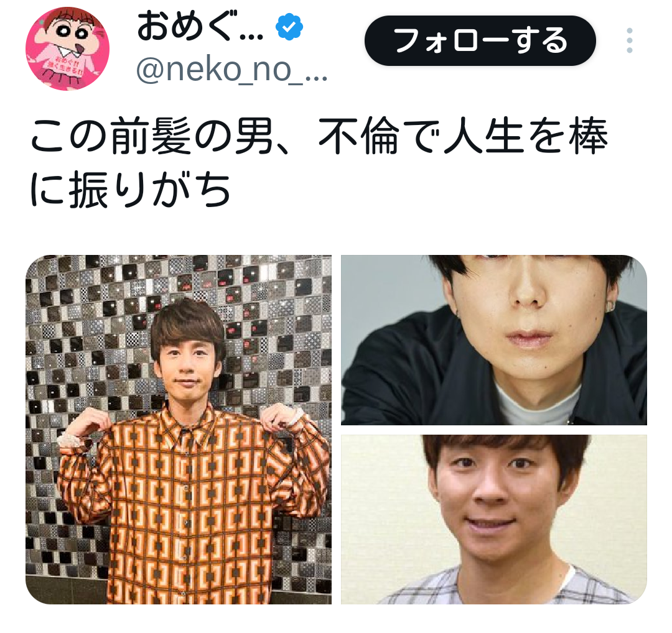Open the @neko_no_... handle link
This screenshot has width=672, height=633.
point(232,69)
